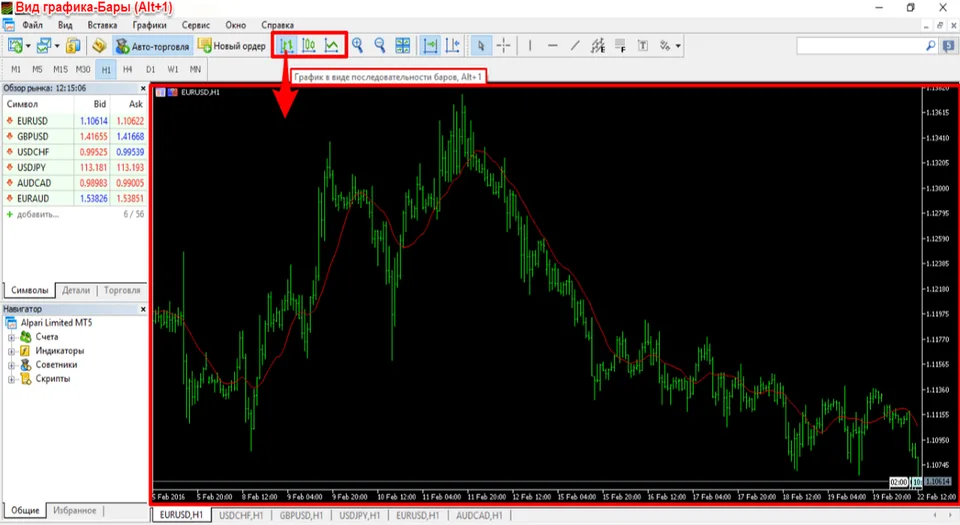Open the chat bubble icon near search

click(948, 45)
